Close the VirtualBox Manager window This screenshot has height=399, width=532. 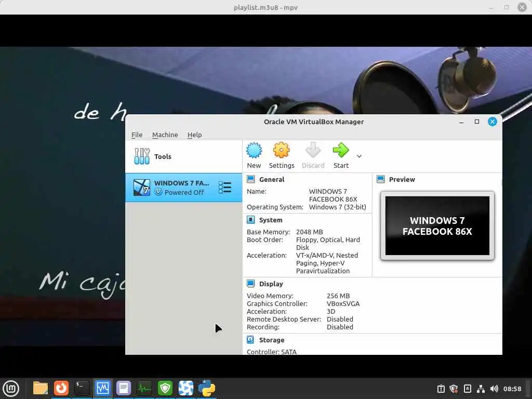[x=493, y=122]
